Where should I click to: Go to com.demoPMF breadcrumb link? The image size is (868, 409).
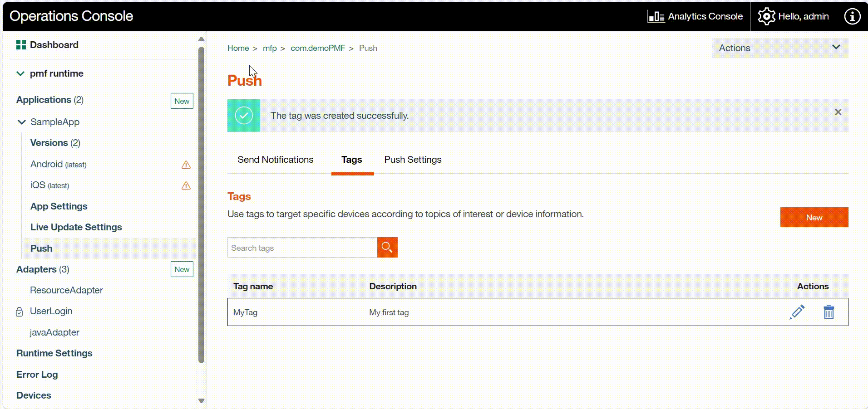point(318,48)
